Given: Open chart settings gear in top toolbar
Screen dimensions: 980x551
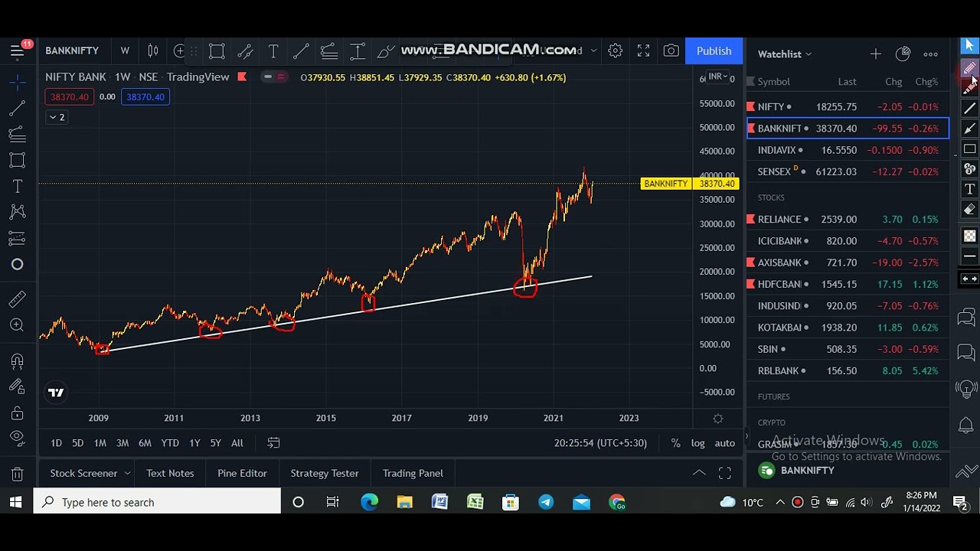Looking at the screenshot, I should point(615,51).
